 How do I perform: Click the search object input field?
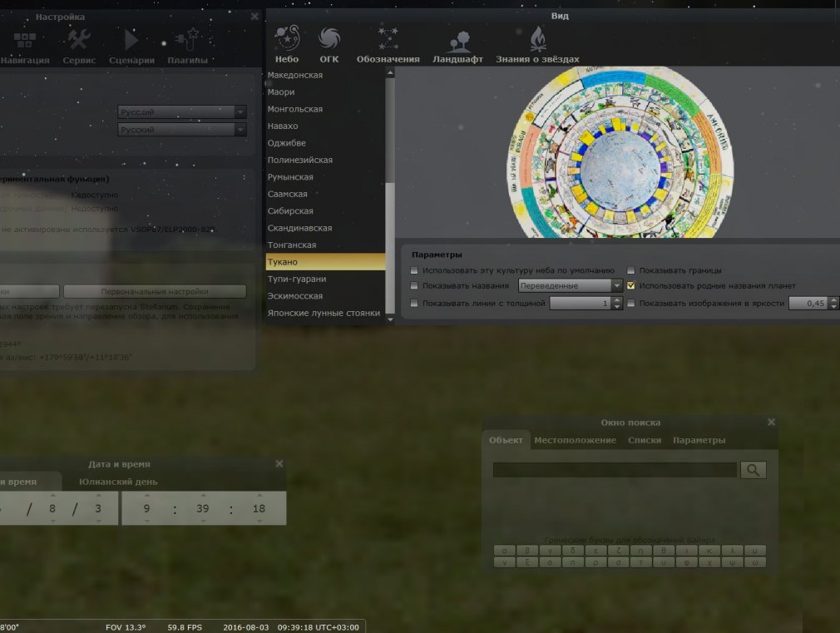click(x=615, y=470)
